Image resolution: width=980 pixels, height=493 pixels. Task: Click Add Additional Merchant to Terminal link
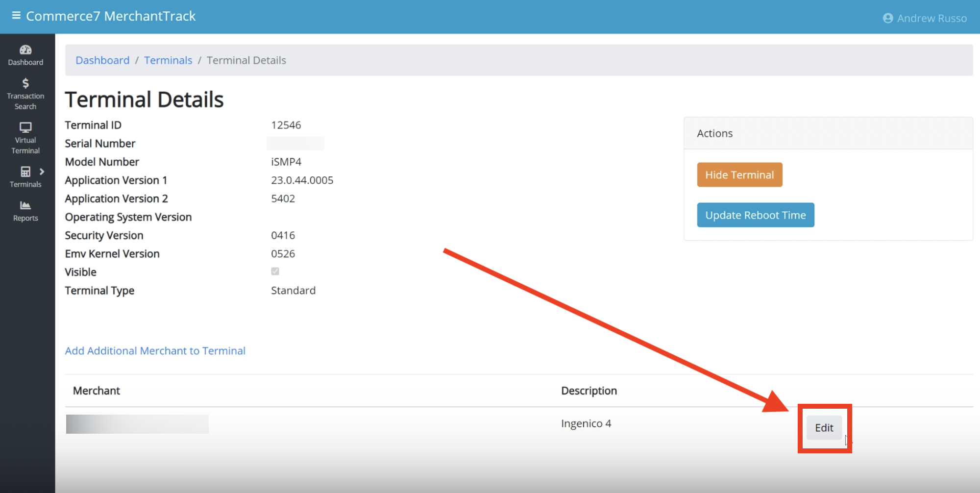[x=155, y=351]
